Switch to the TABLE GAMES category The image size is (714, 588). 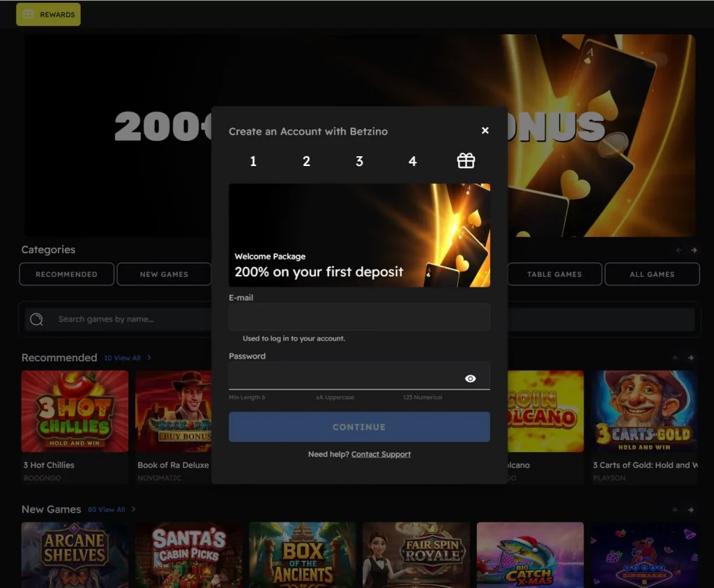554,274
